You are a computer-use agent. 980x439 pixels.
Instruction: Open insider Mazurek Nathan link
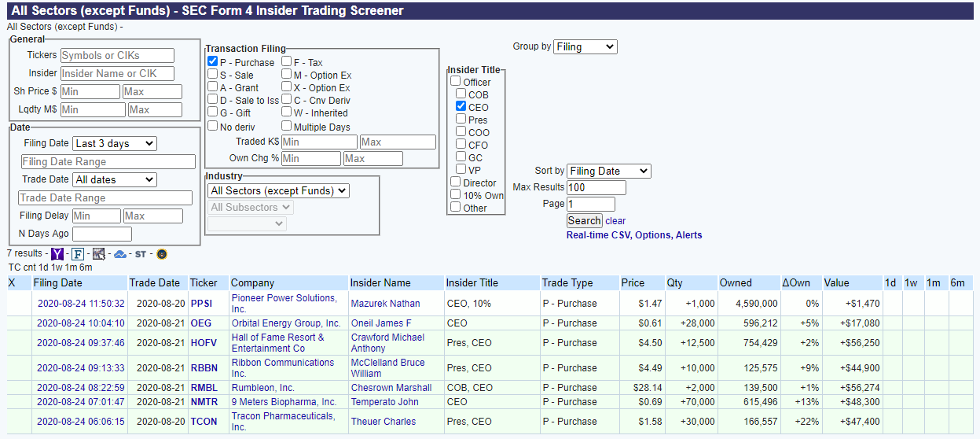tap(385, 303)
